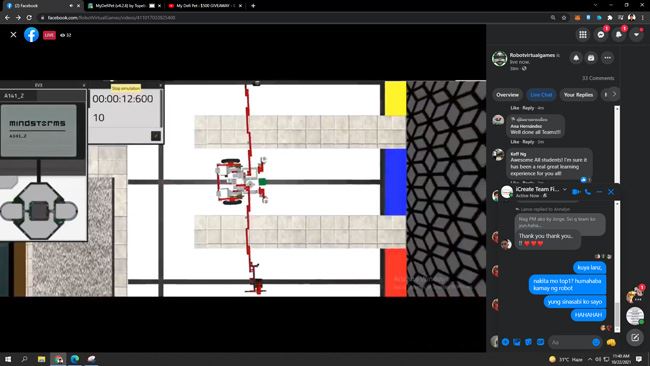This screenshot has width=650, height=366.
Task: Expand the iCreate Team chat options chevron
Action: [564, 189]
